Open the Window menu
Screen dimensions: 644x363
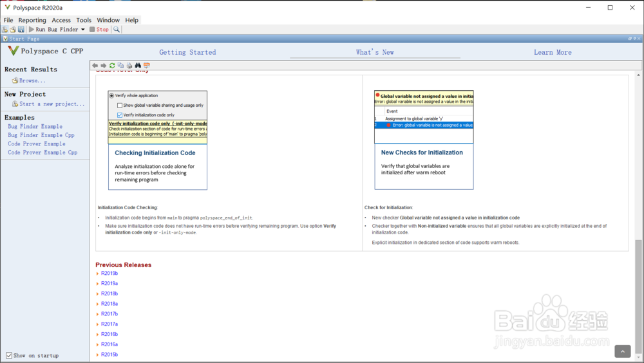[x=108, y=20]
